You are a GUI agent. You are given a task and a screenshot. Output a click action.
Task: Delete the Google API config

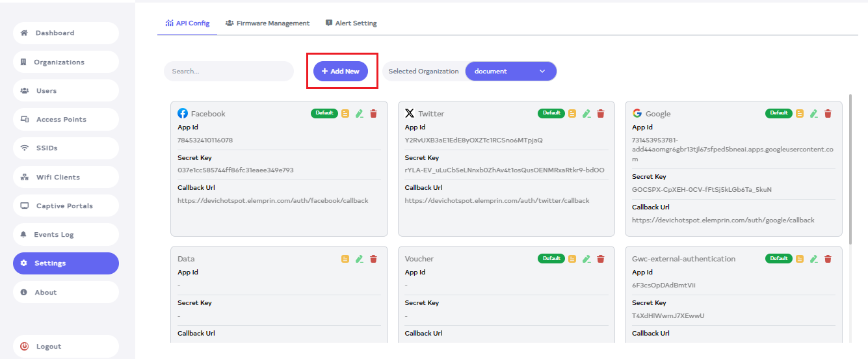(x=828, y=114)
